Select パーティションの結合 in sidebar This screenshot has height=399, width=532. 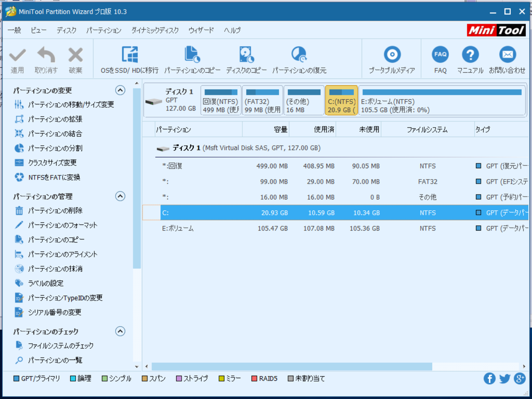[48, 134]
